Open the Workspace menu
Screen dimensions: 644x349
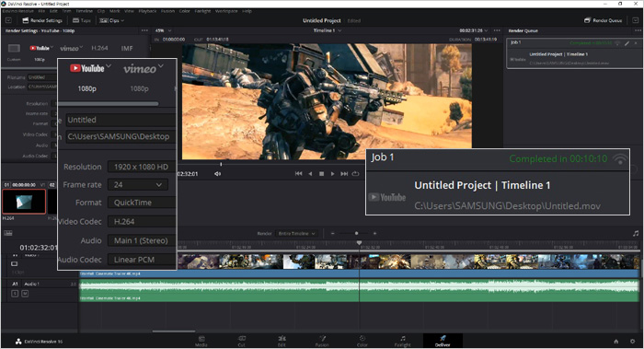tap(226, 11)
